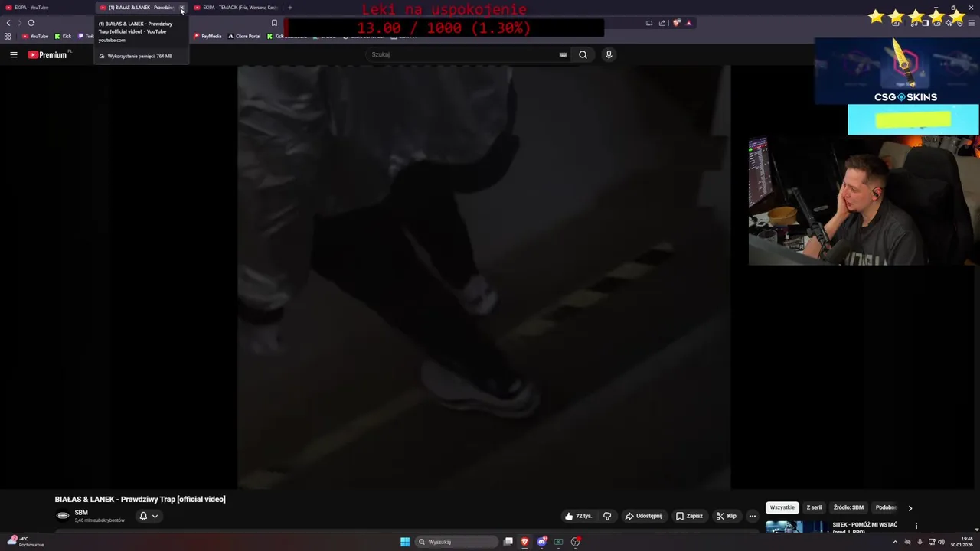Open Kick bookmark in bookmarks bar
The height and width of the screenshot is (551, 980).
tap(63, 36)
